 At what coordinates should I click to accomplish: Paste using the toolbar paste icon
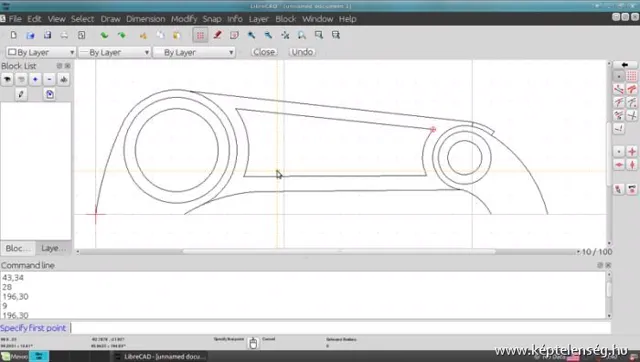click(177, 35)
